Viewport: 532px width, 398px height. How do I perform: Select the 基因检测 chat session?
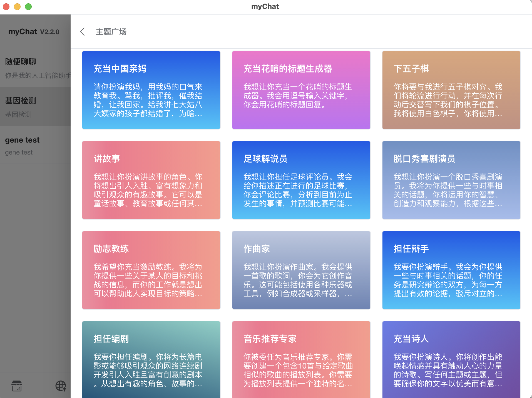pyautogui.click(x=35, y=107)
